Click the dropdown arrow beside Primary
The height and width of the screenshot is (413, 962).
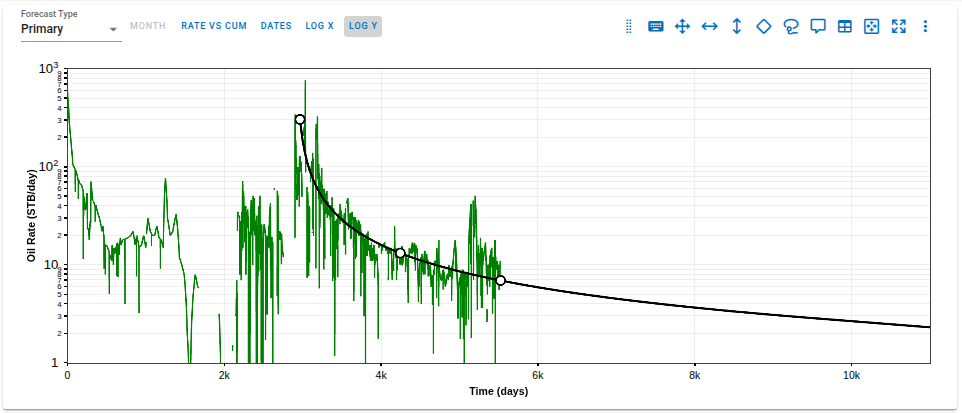[113, 30]
